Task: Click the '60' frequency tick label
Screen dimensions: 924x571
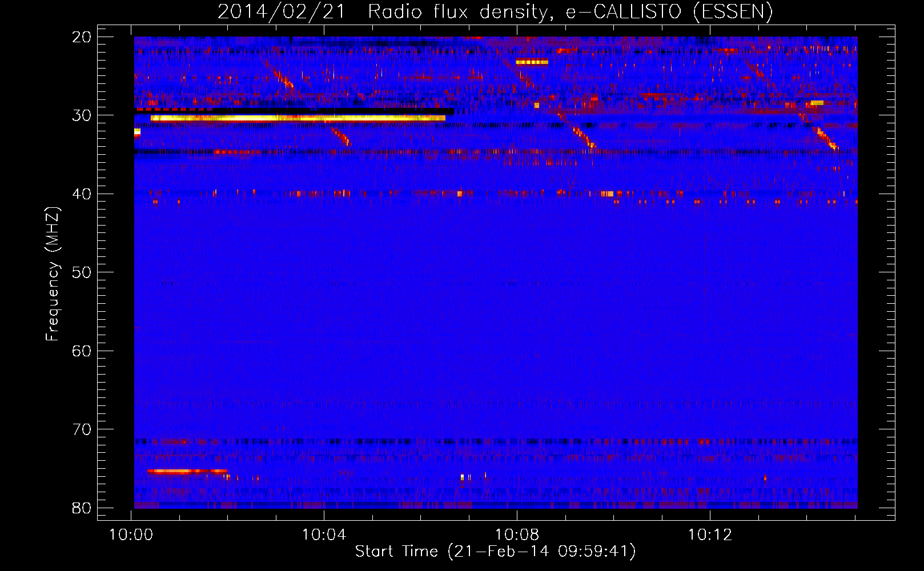Action: click(82, 351)
